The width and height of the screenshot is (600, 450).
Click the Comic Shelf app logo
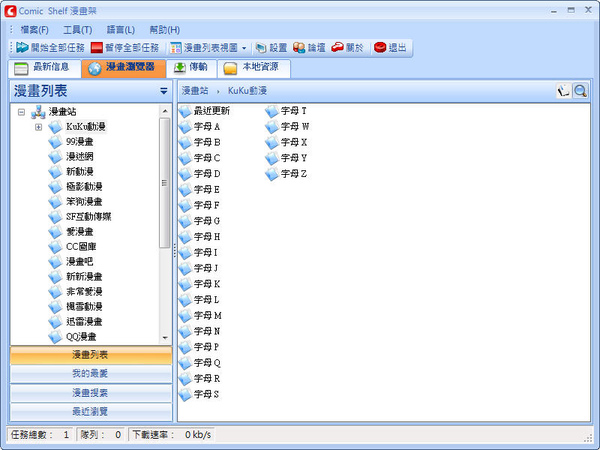click(x=10, y=11)
